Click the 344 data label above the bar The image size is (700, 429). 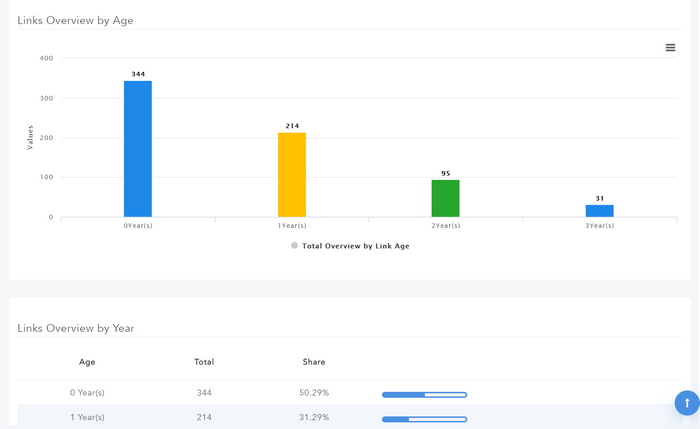pos(138,74)
